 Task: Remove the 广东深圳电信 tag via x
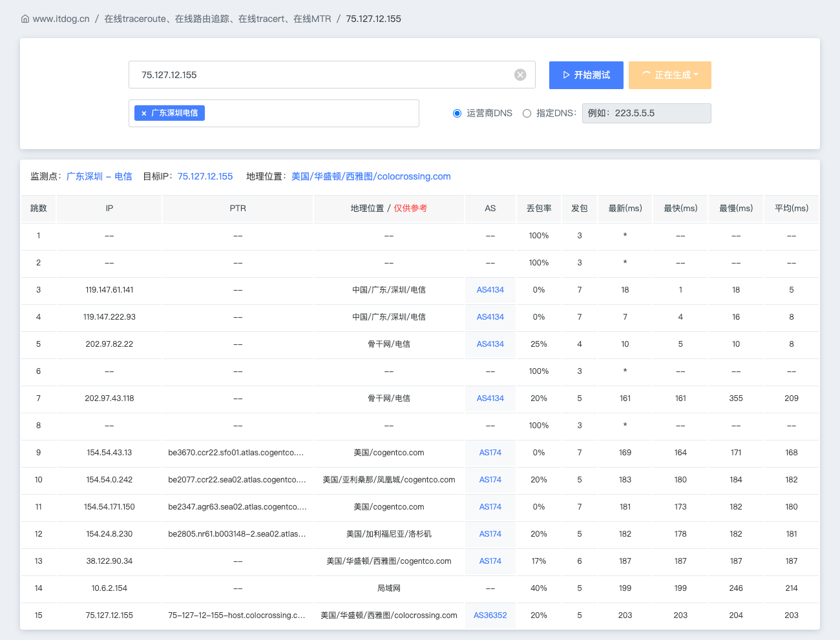[x=143, y=113]
